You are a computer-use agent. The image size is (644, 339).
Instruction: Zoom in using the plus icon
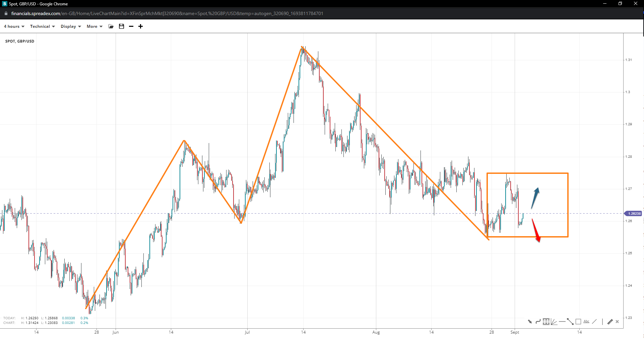141,26
